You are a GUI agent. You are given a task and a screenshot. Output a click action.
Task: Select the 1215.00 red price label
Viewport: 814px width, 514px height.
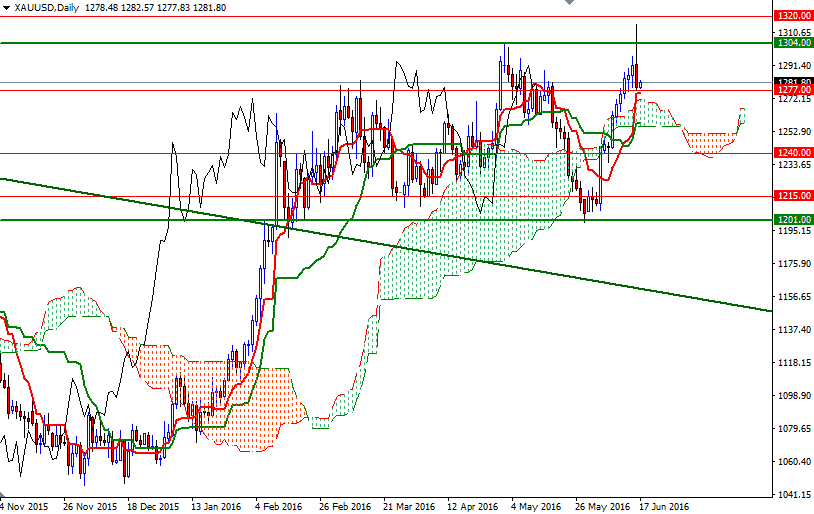[x=792, y=196]
